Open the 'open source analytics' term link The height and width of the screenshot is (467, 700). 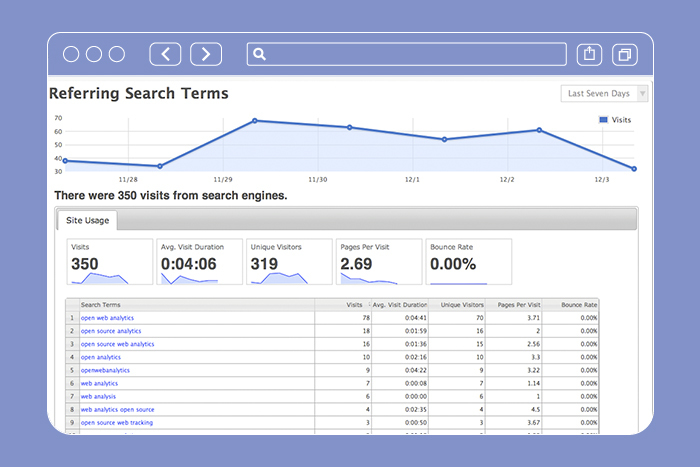click(x=111, y=331)
